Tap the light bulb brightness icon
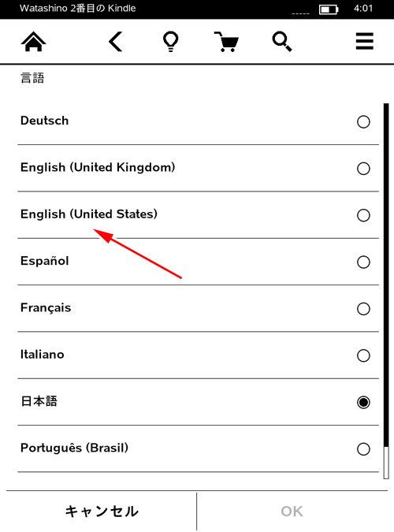Image resolution: width=394 pixels, height=532 pixels. point(170,42)
